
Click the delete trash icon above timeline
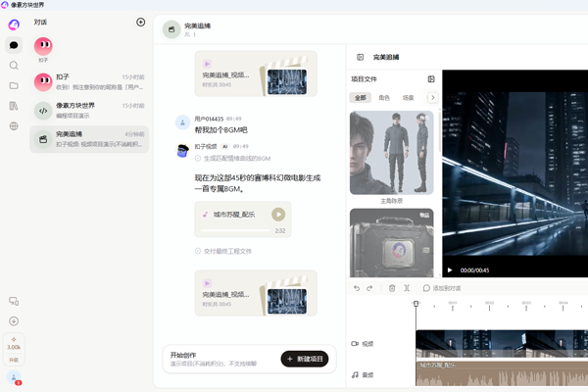pyautogui.click(x=392, y=288)
